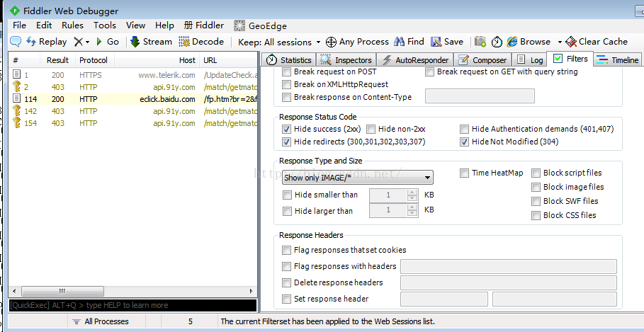This screenshot has height=332, width=644.
Task: Check Hide non-2xx
Action: click(371, 130)
